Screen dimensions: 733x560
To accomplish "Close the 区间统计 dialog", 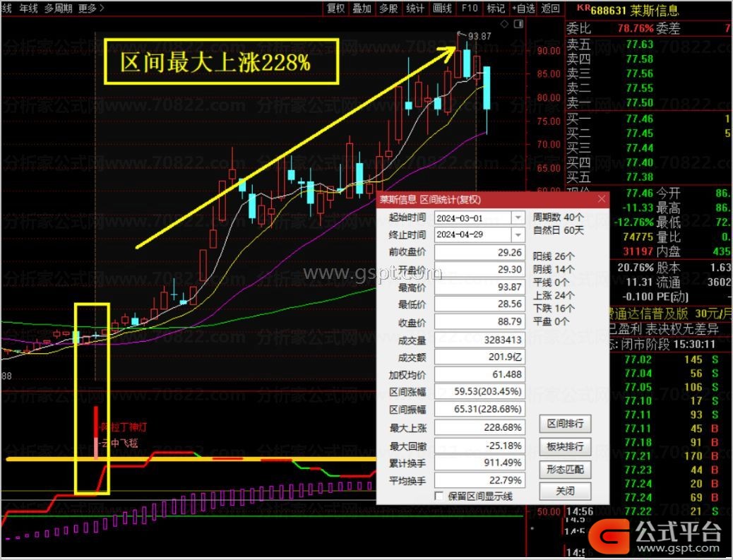I will tap(601, 199).
